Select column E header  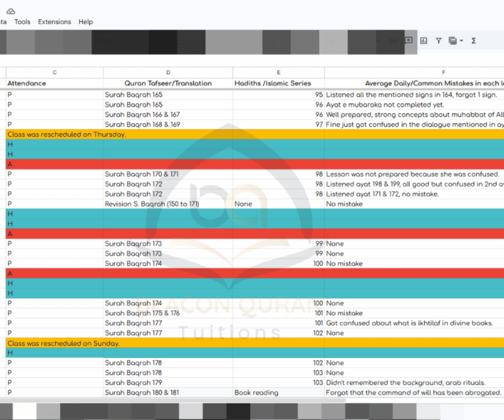(x=278, y=72)
